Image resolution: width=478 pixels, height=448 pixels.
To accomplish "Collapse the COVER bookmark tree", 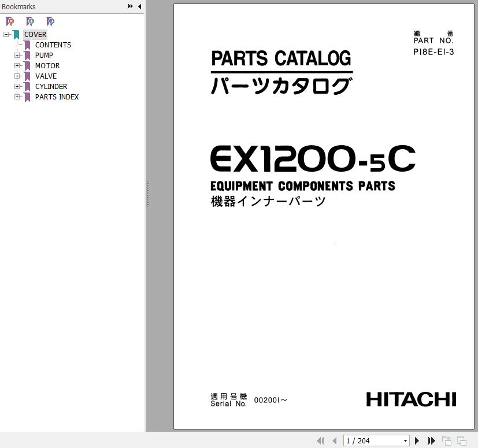I will tap(6, 35).
